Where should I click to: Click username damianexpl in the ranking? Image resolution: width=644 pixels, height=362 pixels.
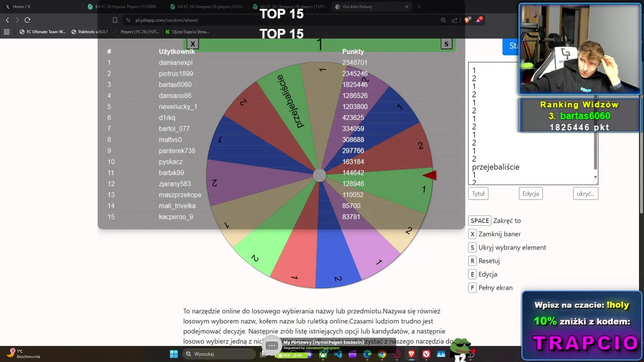point(176,63)
